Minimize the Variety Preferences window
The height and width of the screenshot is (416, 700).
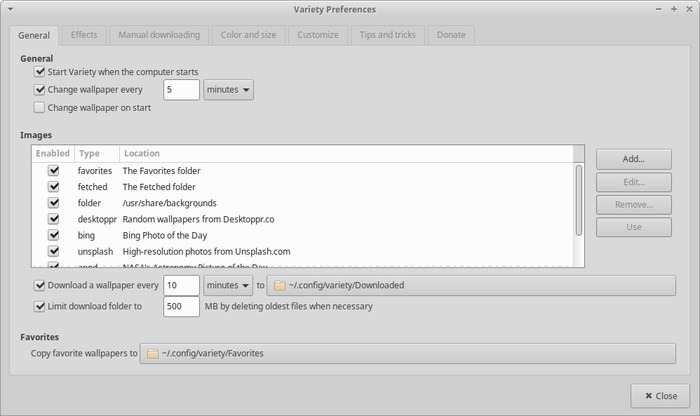[658, 9]
